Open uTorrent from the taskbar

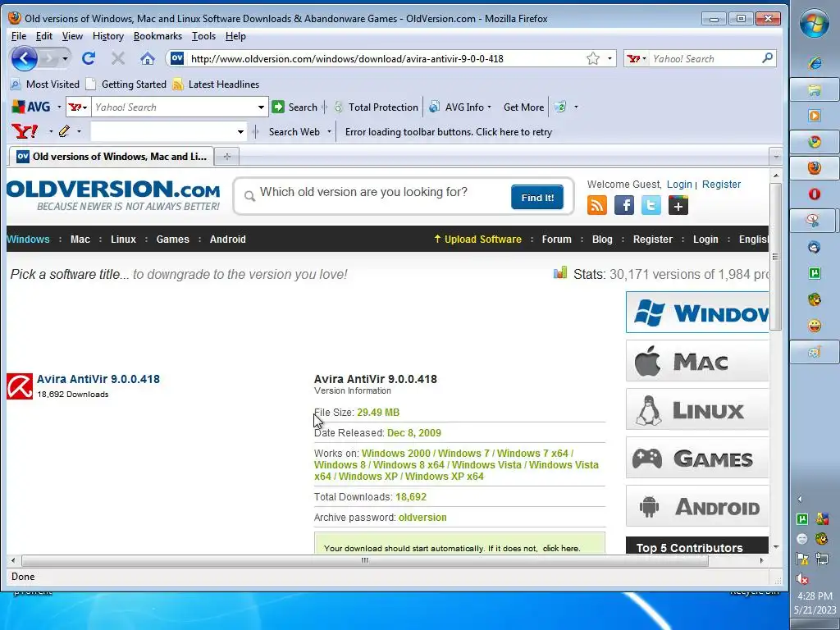click(x=815, y=273)
